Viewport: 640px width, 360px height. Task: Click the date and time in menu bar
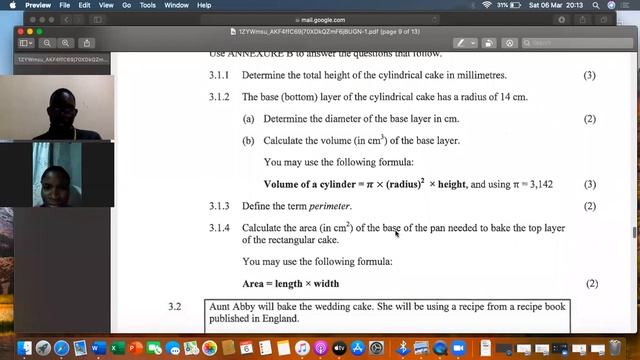click(556, 5)
